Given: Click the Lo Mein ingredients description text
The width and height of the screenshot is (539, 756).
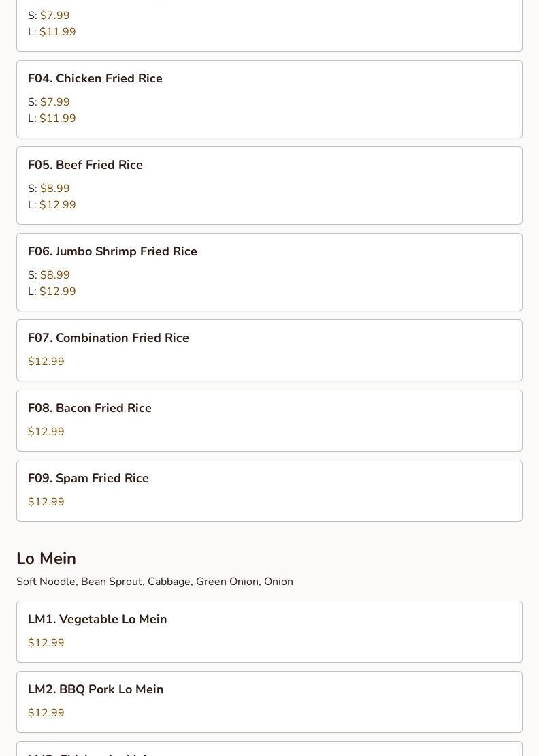Looking at the screenshot, I should point(154,582).
